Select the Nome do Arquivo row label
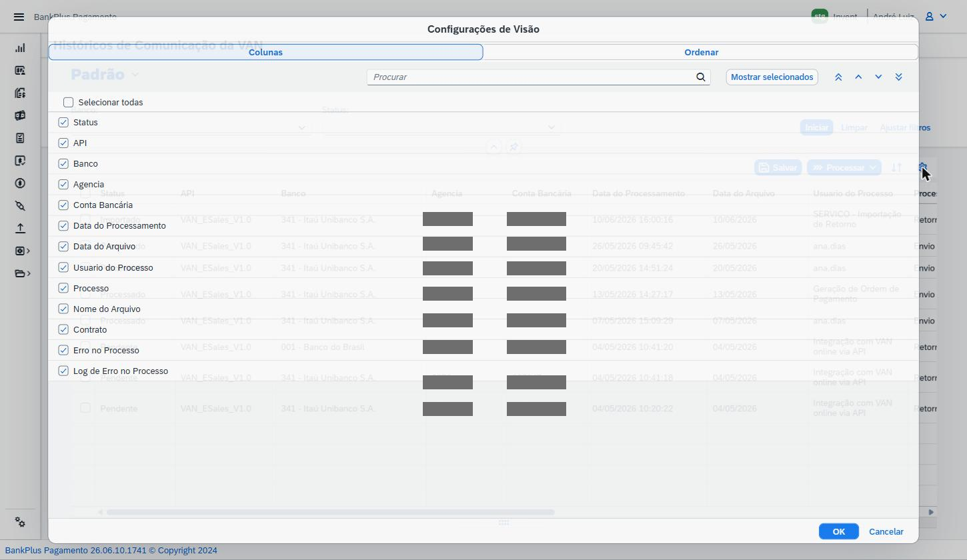Viewport: 967px width, 560px height. pos(107,309)
